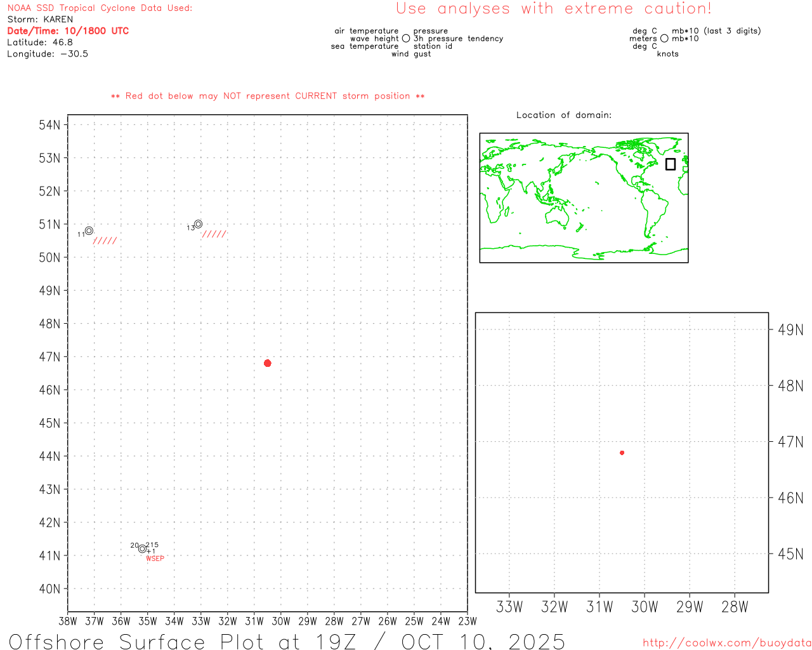Click the 28W label on inset map
Screen dimensions: 812x650
click(735, 607)
